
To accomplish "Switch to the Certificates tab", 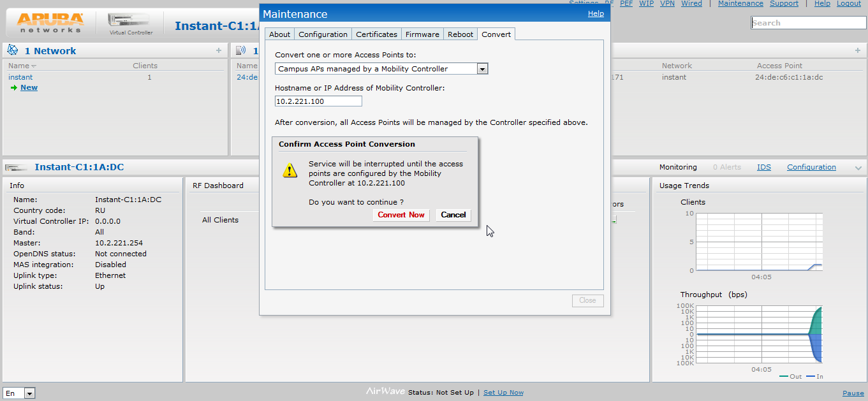I will pyautogui.click(x=376, y=34).
